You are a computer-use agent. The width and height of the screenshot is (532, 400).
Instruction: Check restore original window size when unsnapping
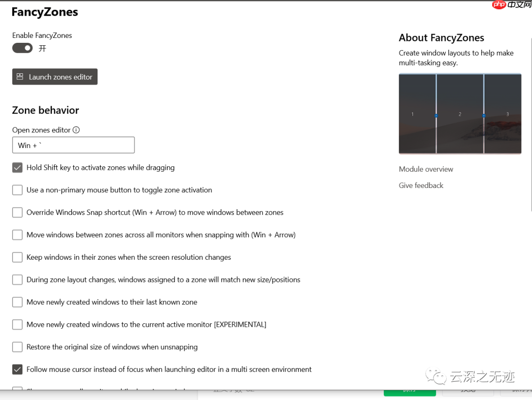[17, 347]
